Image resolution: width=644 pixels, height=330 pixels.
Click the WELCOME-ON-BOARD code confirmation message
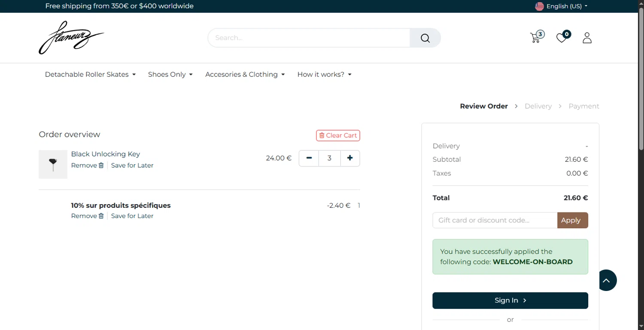510,257
